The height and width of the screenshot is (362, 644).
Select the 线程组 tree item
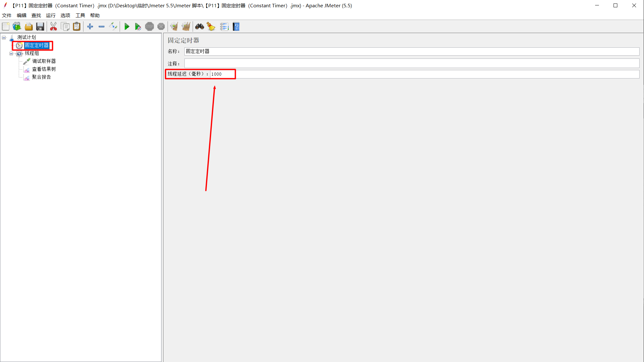[x=32, y=53]
